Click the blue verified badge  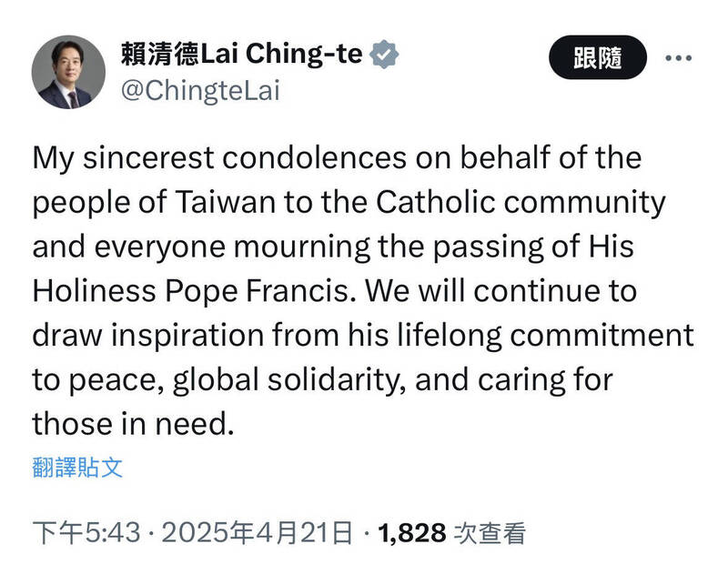click(388, 55)
